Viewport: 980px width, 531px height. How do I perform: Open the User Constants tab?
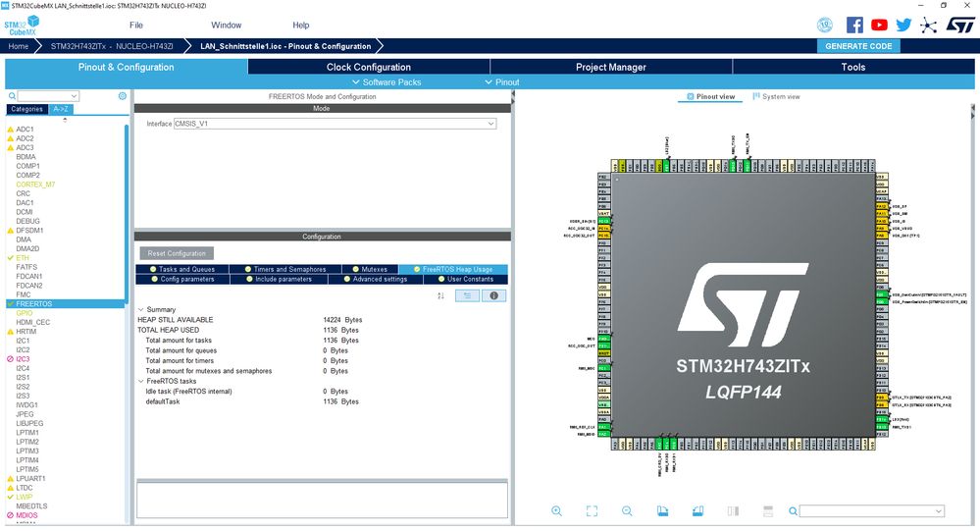(466, 279)
